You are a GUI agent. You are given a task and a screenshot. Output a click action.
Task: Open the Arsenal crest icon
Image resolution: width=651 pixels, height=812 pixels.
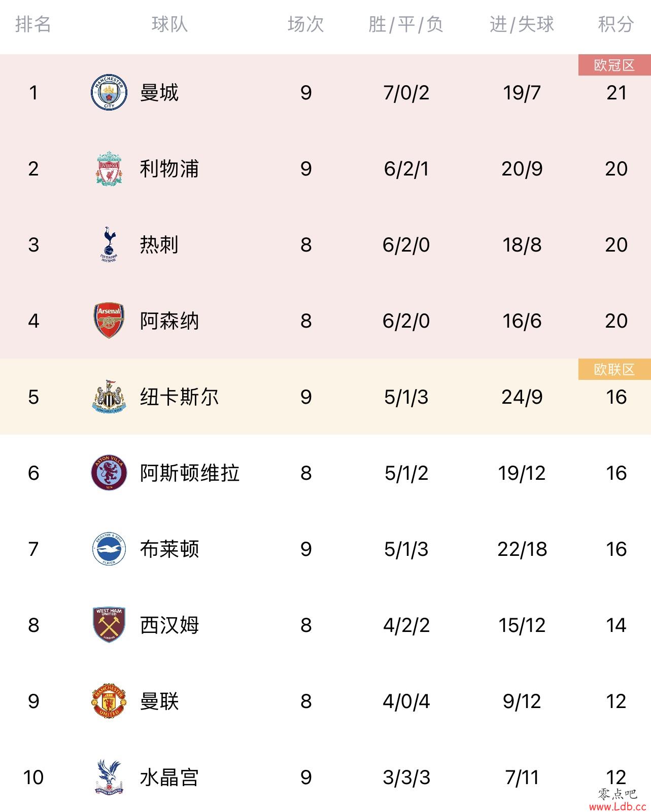109,321
